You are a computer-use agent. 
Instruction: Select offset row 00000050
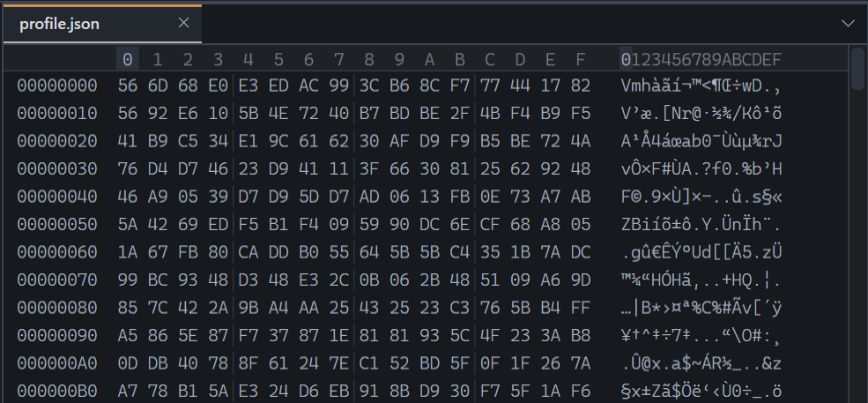point(57,225)
